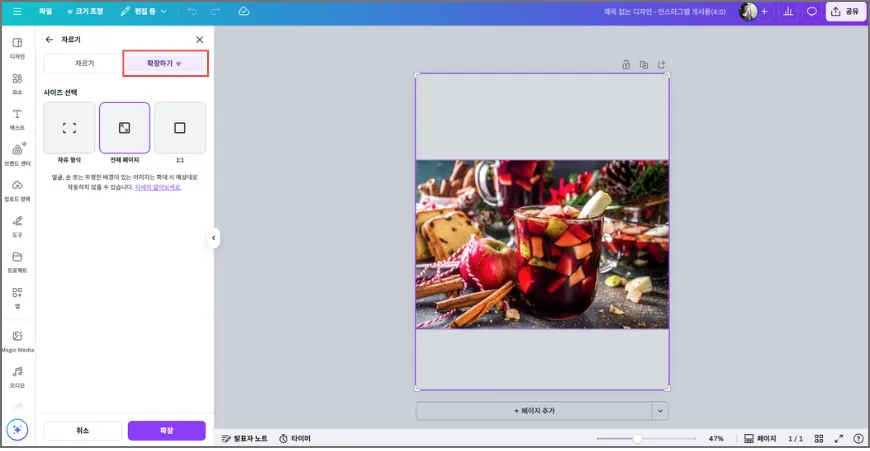Select the mulled wine photo on canvas
Image resolution: width=870 pixels, height=451 pixels.
point(542,245)
